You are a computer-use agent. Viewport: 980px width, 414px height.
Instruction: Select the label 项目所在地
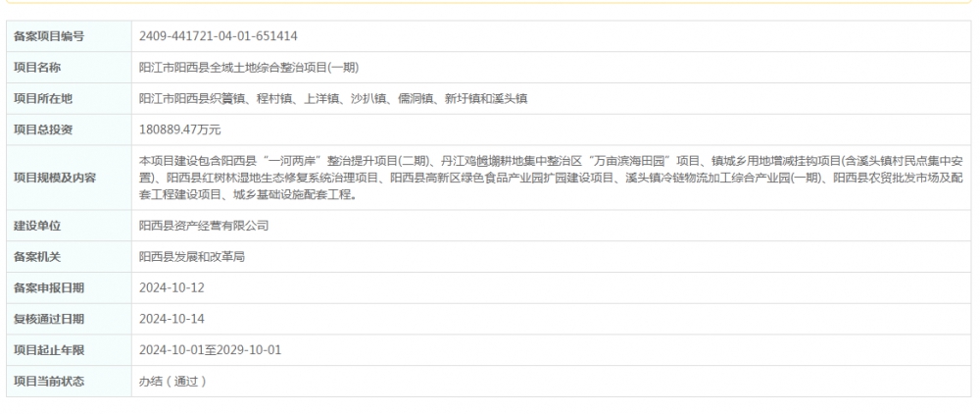click(x=43, y=99)
